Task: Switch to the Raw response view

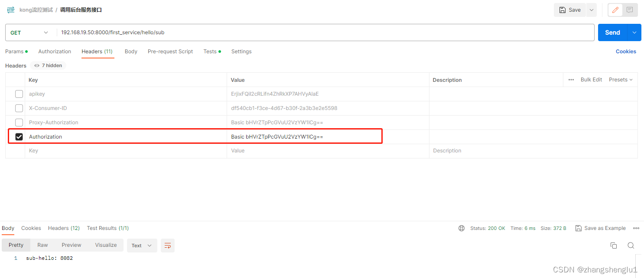Action: coord(42,245)
